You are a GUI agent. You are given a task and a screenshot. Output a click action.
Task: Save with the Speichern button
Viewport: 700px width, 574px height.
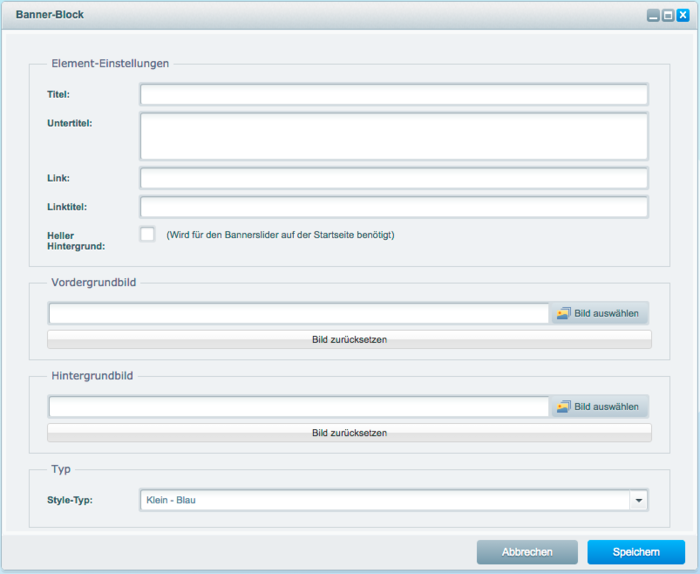636,552
